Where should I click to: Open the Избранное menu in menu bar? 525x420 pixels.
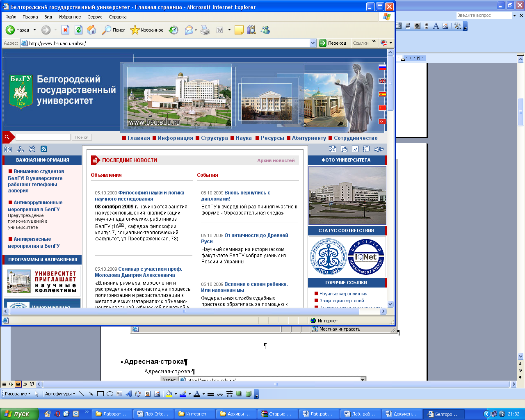(x=70, y=17)
